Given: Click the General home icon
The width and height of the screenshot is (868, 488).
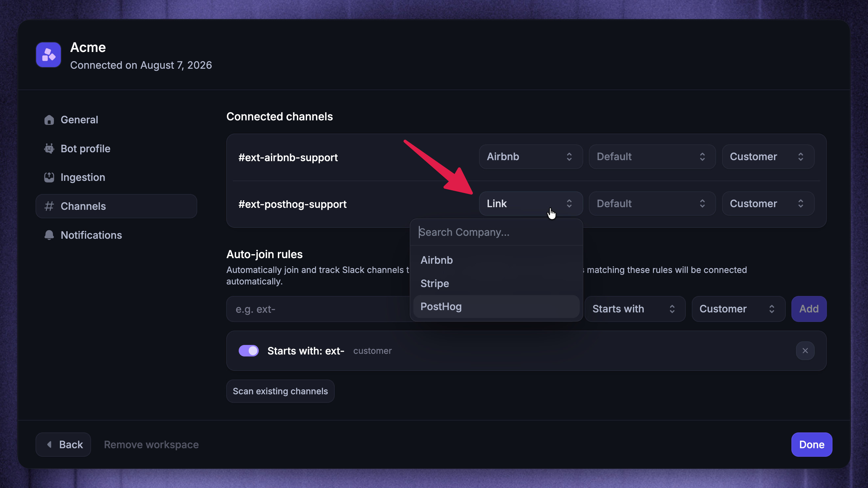Looking at the screenshot, I should [x=49, y=120].
